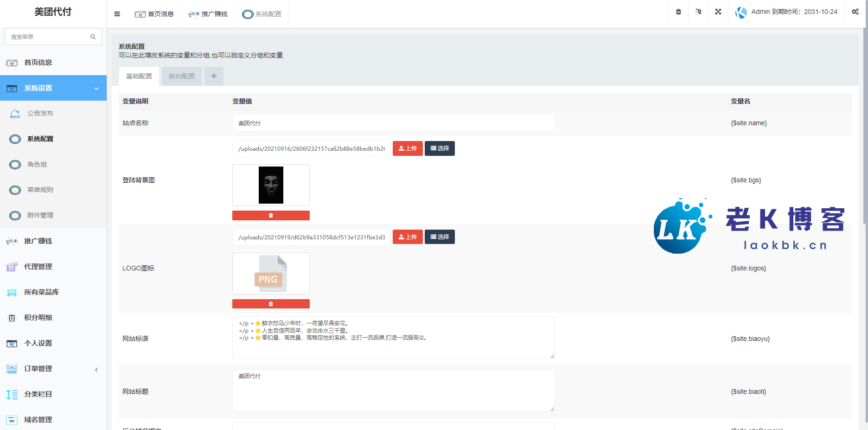Screen dimensions: 868x430
Task: Delete the login background image
Action: [271, 215]
